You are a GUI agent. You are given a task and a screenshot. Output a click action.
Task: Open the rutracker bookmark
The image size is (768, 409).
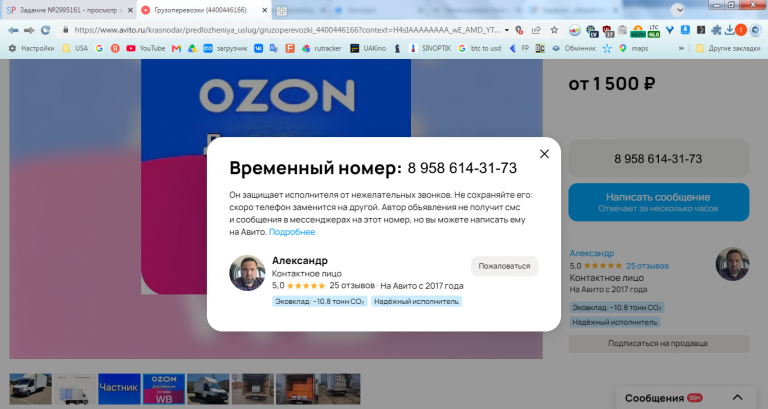(321, 48)
